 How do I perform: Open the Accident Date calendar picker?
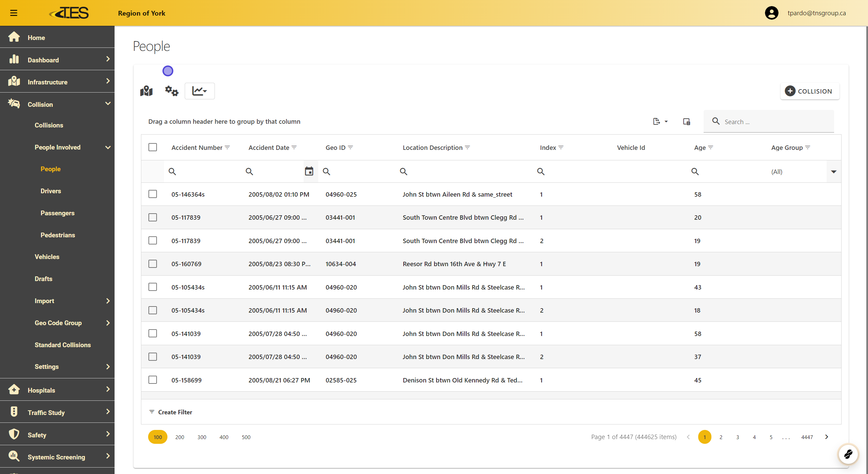tap(309, 172)
